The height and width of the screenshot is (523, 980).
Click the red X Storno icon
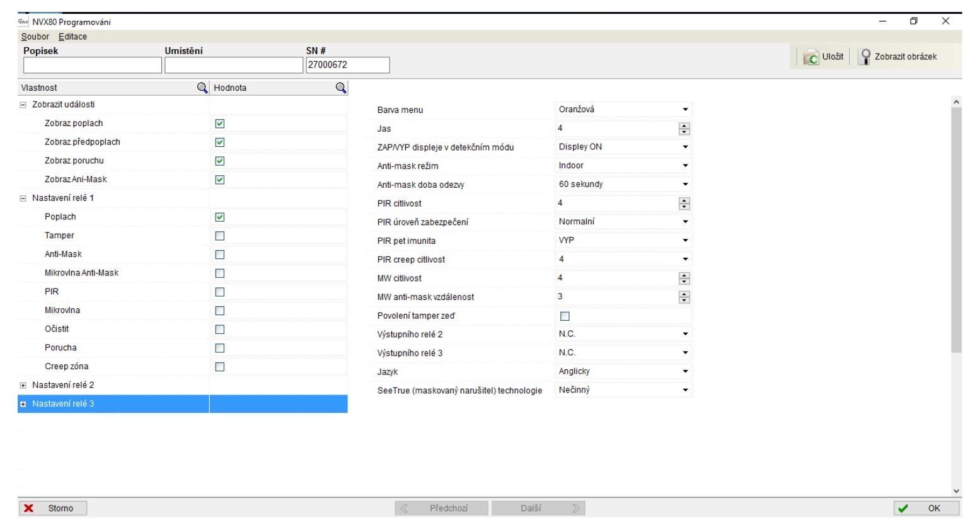[28, 509]
